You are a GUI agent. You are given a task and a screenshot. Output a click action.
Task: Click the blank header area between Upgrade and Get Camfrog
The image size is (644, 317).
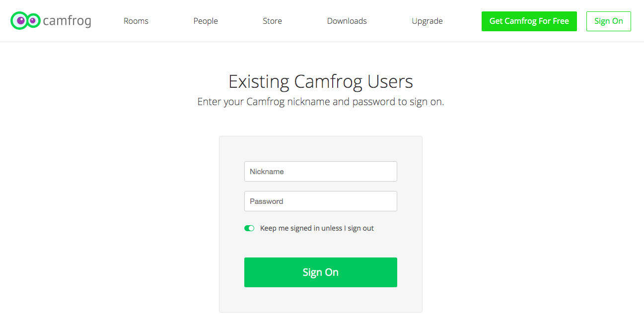[x=462, y=21]
